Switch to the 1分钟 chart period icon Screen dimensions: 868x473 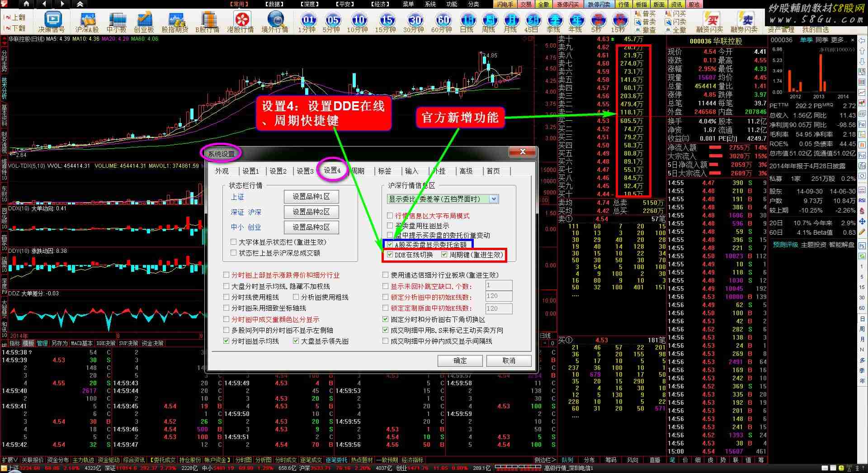pyautogui.click(x=307, y=21)
